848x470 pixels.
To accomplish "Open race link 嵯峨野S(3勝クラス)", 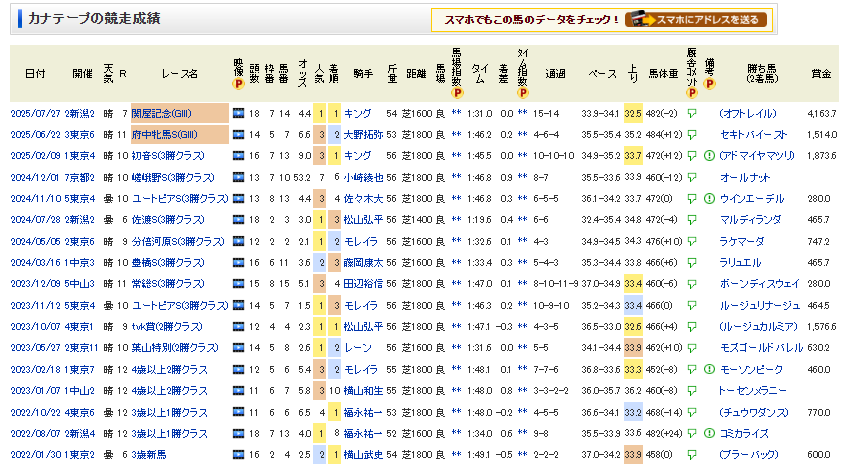I will (x=175, y=177).
